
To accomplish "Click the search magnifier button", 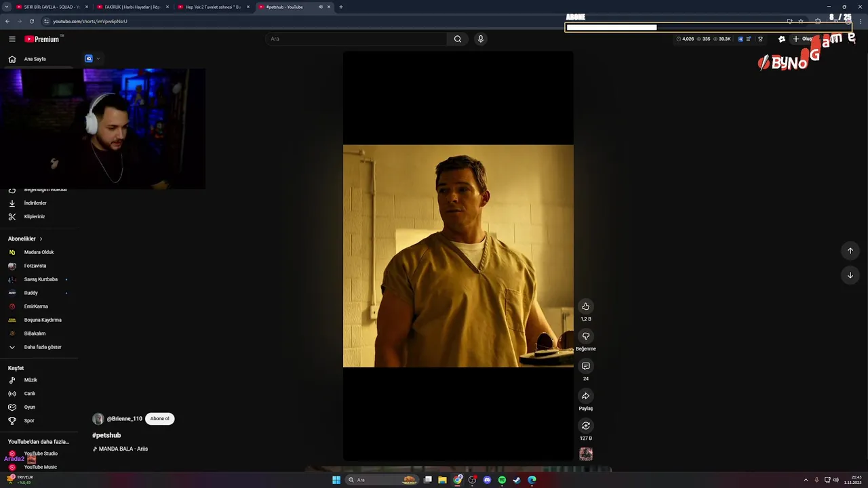I will coord(458,39).
